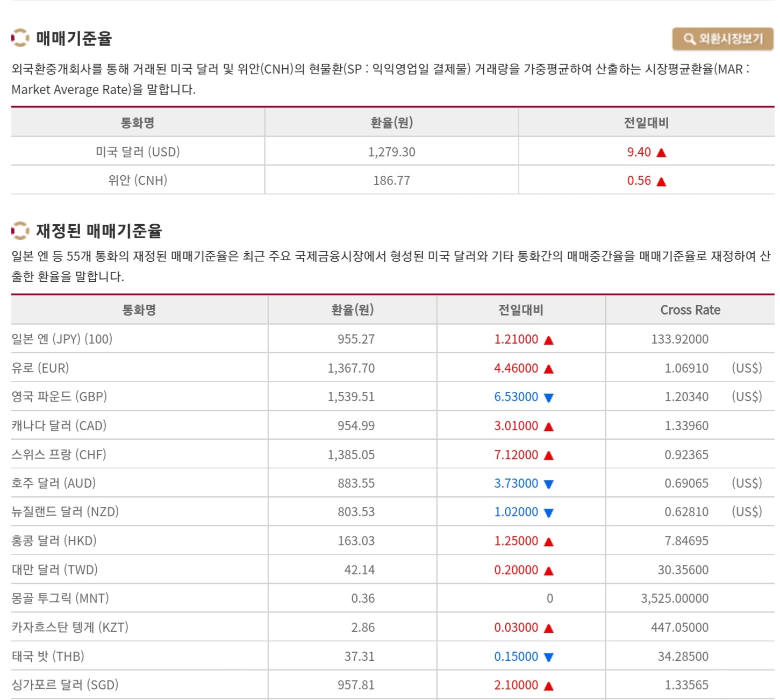Click red up arrow beside 1.25000
This screenshot has height=700, width=780.
[548, 542]
